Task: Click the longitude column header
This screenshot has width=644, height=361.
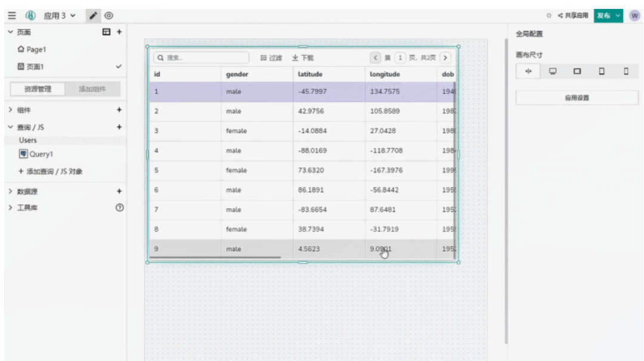Action: (401, 75)
